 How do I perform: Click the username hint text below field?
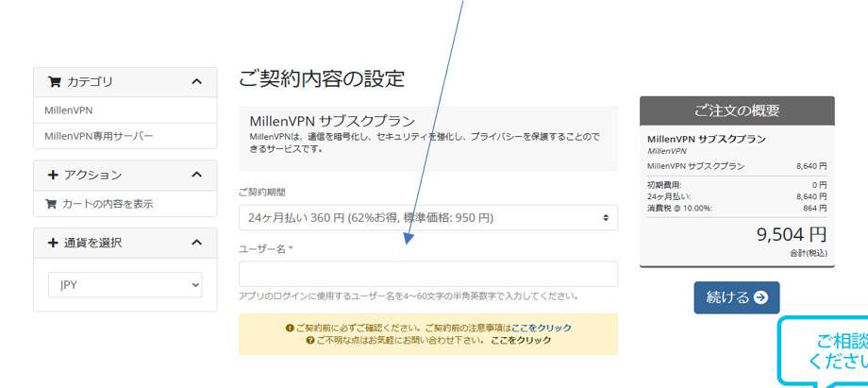409,296
